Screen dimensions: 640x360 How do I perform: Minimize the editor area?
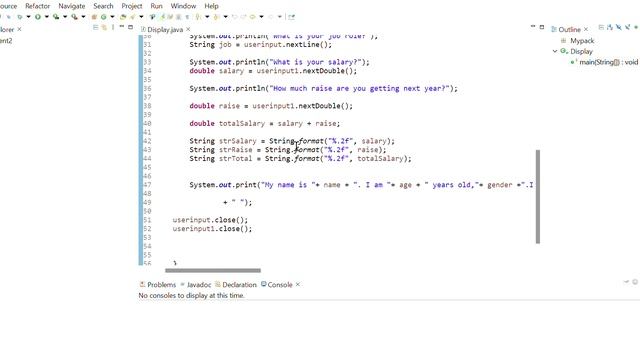click(533, 26)
